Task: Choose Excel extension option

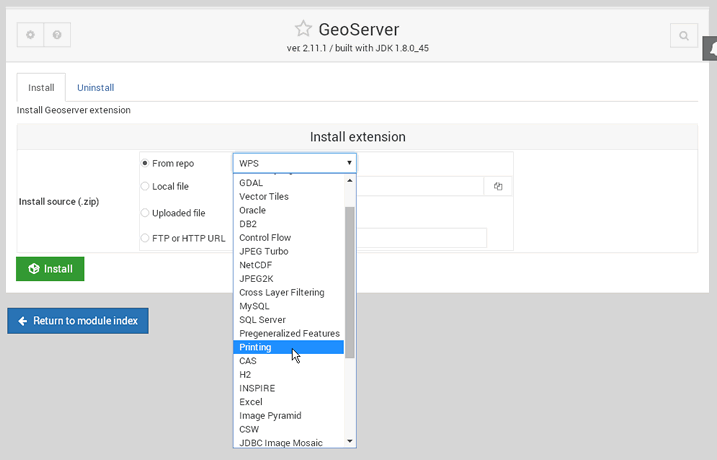Action: coord(289,402)
